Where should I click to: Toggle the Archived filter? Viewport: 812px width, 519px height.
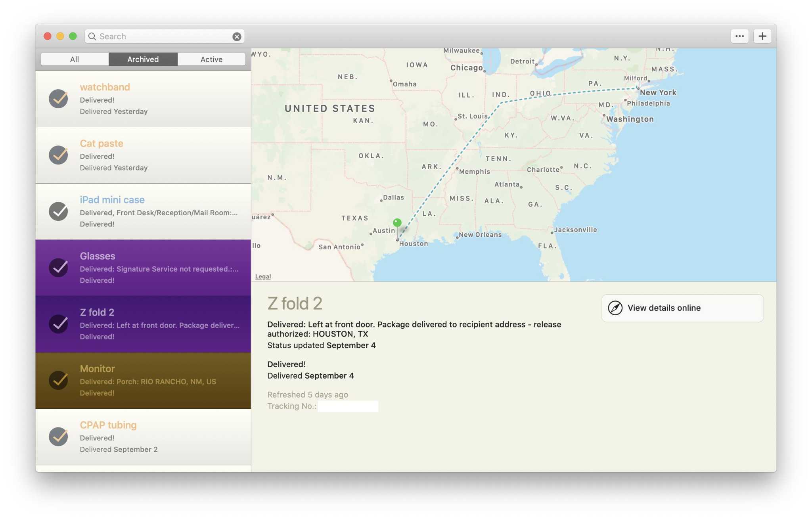pos(143,59)
